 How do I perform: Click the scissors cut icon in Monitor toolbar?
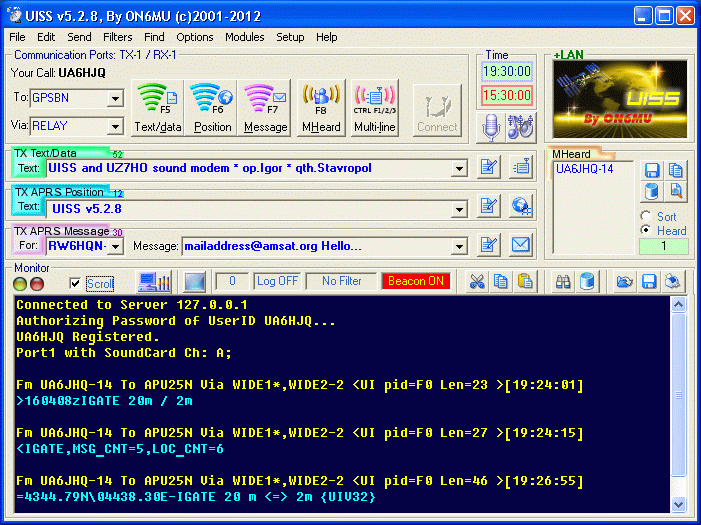point(476,282)
